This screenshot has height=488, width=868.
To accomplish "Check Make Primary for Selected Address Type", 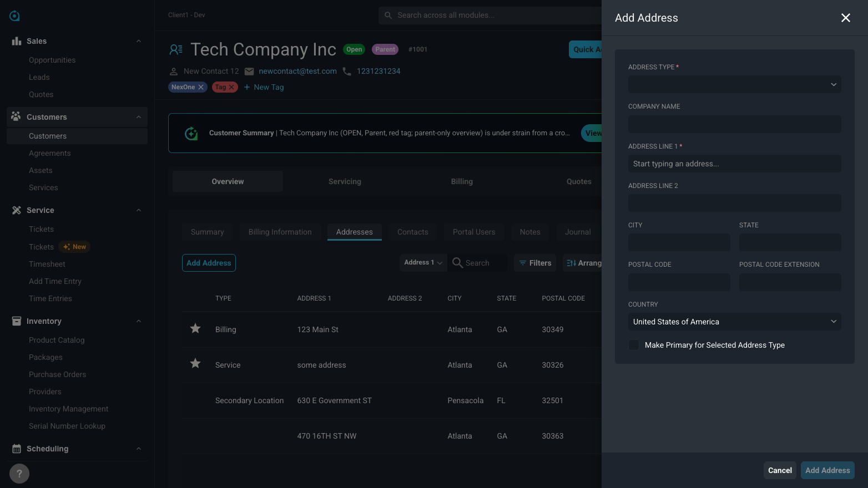I will point(634,345).
